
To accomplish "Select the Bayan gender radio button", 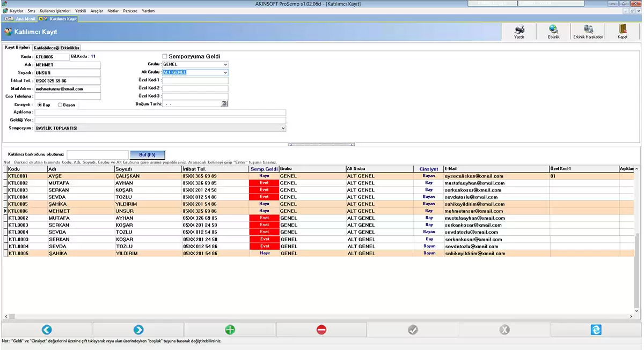I will click(60, 105).
